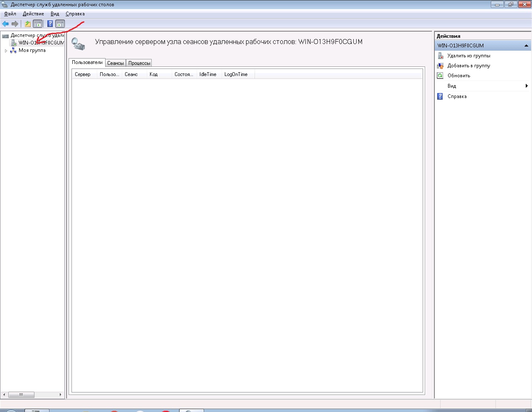Click the Forward arrow in the toolbar

click(x=15, y=24)
